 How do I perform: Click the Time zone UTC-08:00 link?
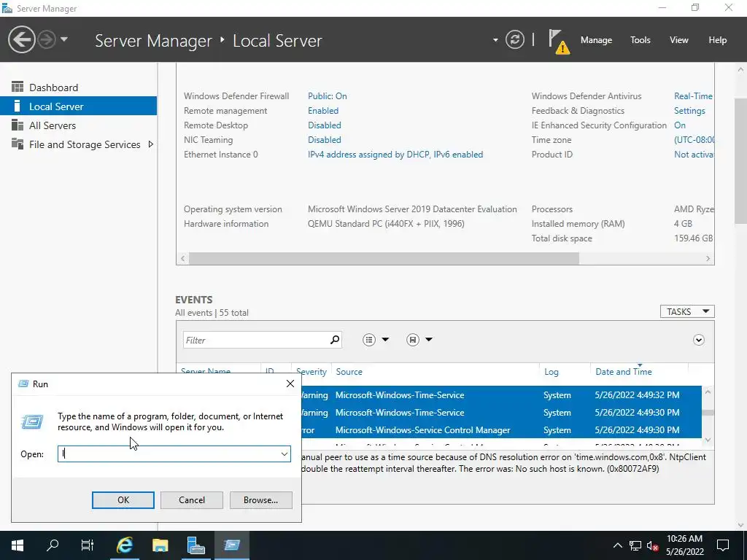pos(694,139)
